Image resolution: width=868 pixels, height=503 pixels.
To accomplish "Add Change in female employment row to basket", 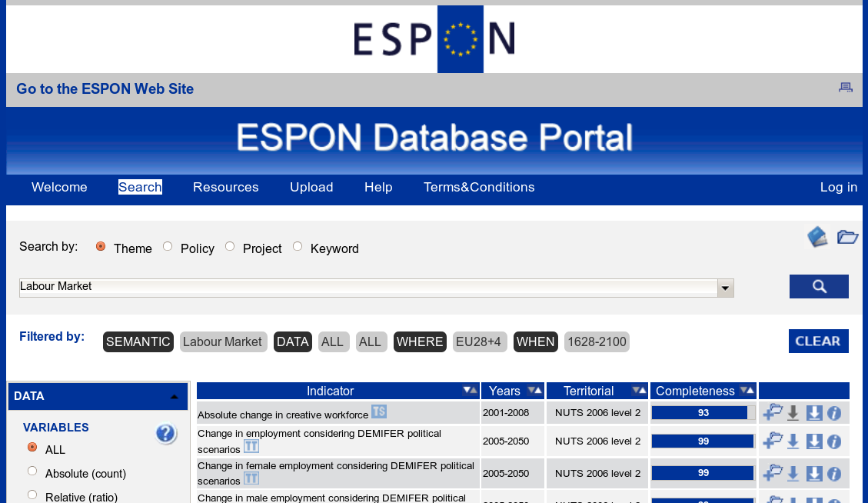I will [772, 473].
